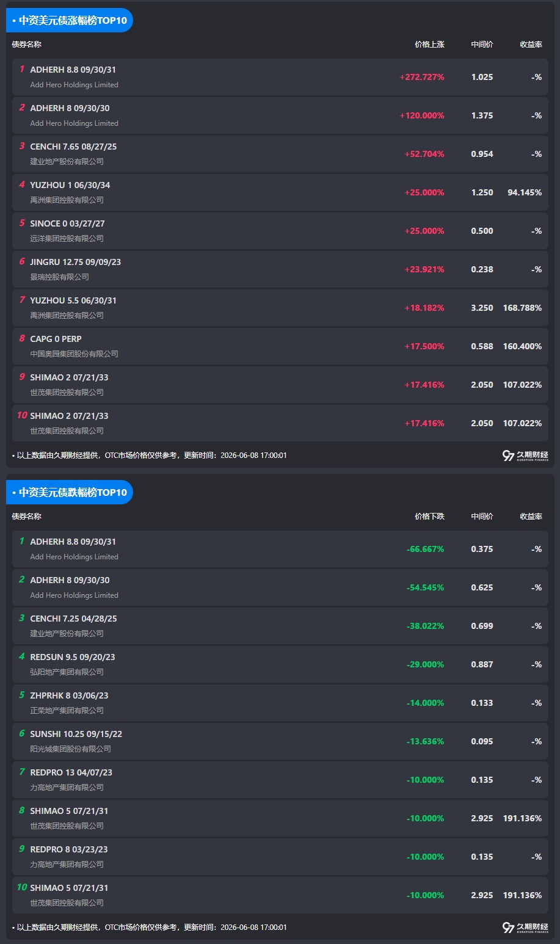Click the 168.788% yield value
Image resolution: width=560 pixels, height=944 pixels.
(522, 308)
